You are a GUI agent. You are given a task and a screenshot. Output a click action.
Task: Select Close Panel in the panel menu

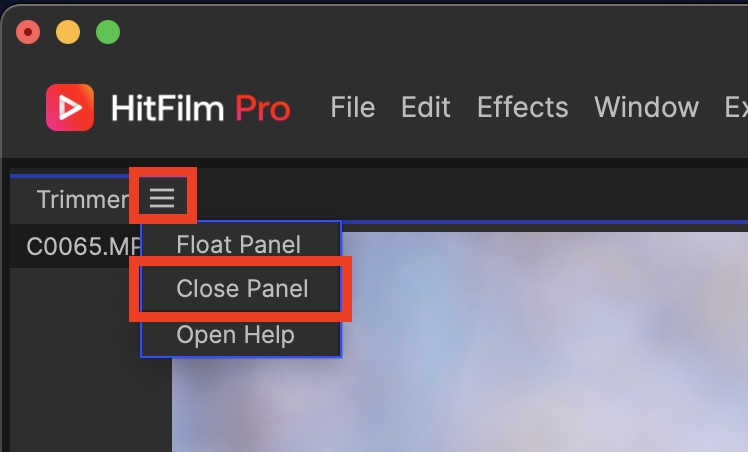(242, 289)
